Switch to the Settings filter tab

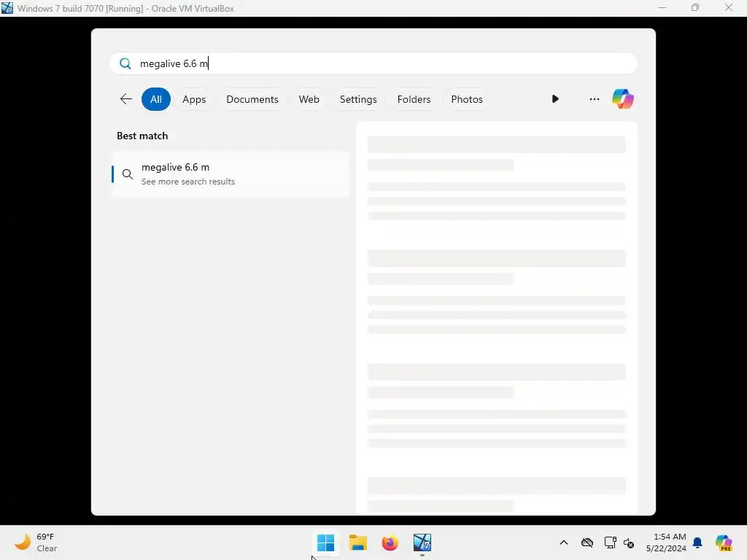tap(358, 99)
